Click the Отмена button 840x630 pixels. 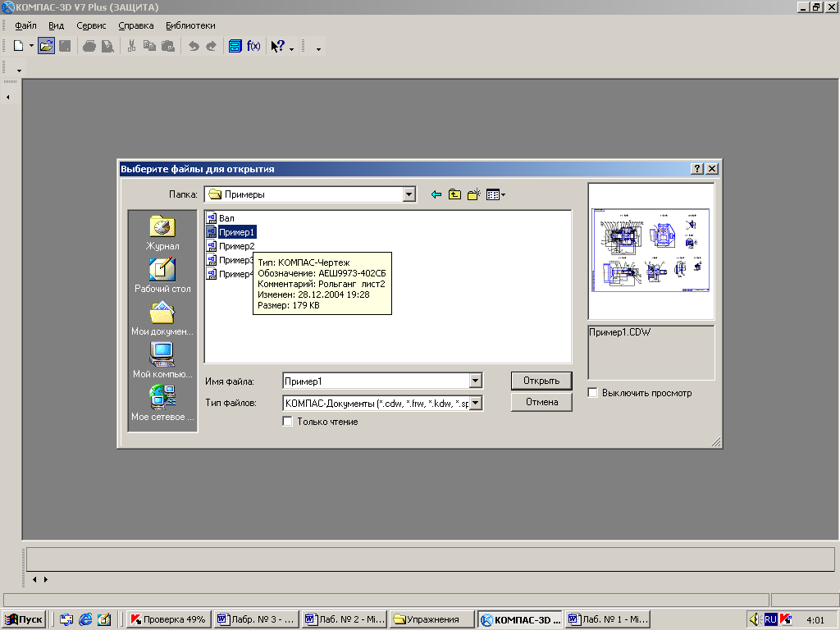[x=541, y=402]
